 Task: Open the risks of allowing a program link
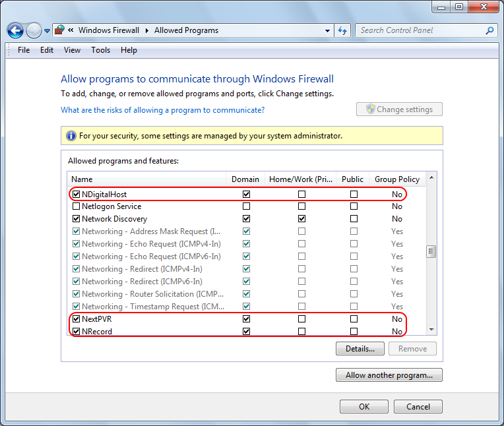click(163, 110)
